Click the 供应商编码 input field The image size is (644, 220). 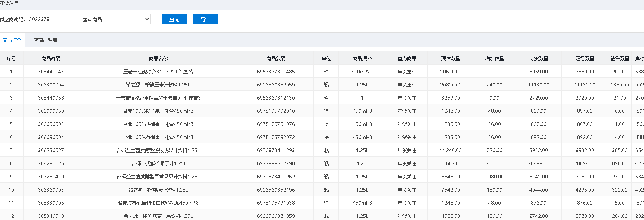pyautogui.click(x=50, y=19)
